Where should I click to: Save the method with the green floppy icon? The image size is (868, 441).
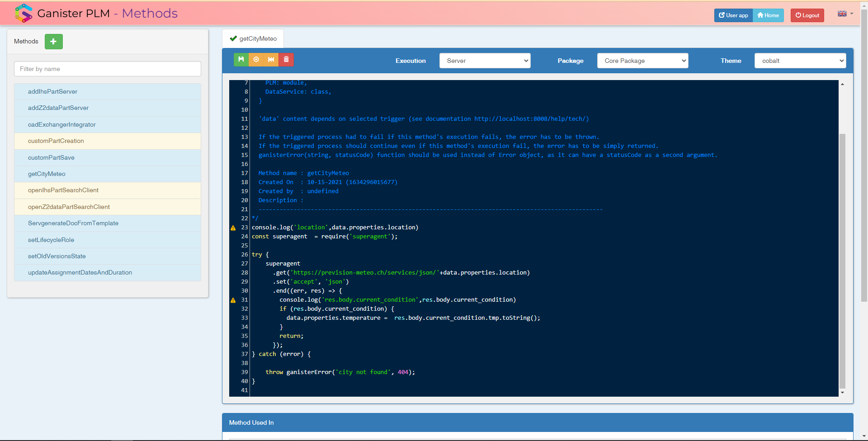point(241,60)
